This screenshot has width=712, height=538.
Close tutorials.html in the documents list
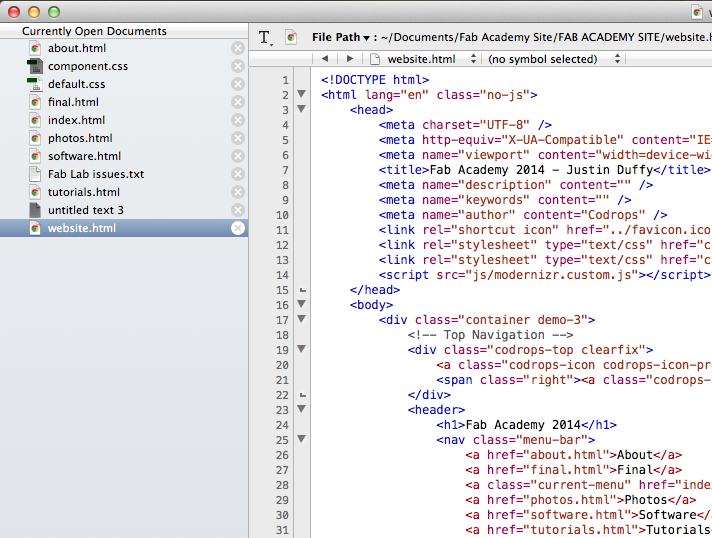coord(237,192)
